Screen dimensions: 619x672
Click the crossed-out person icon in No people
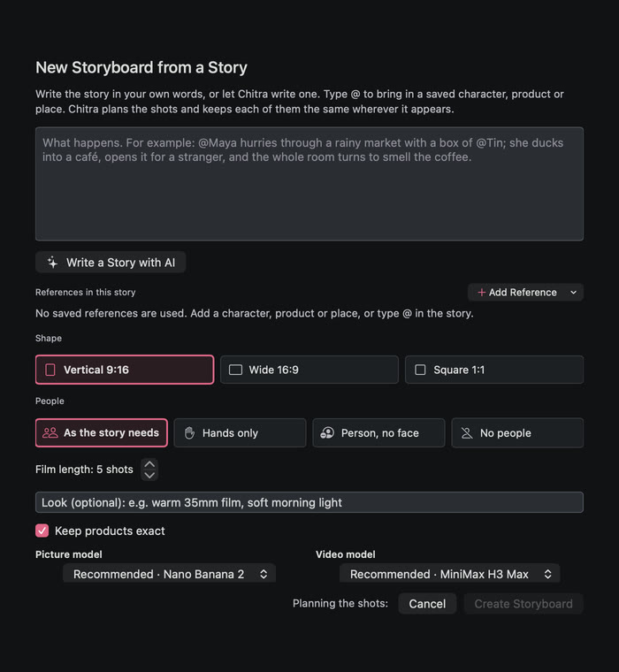tap(467, 433)
